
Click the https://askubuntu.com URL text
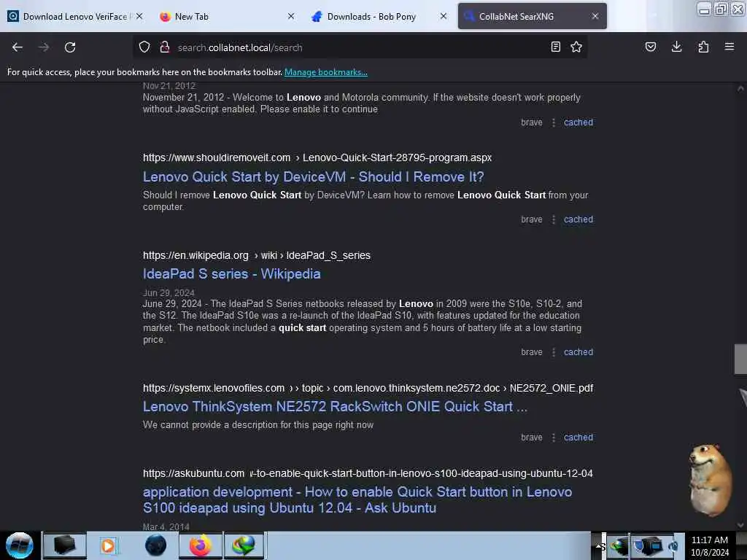coord(193,473)
